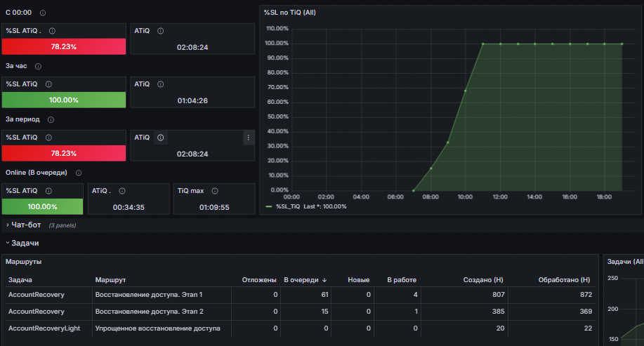Click info icon on %SL ATiQ panel under 'За период'
644x346 pixels.
coord(48,138)
